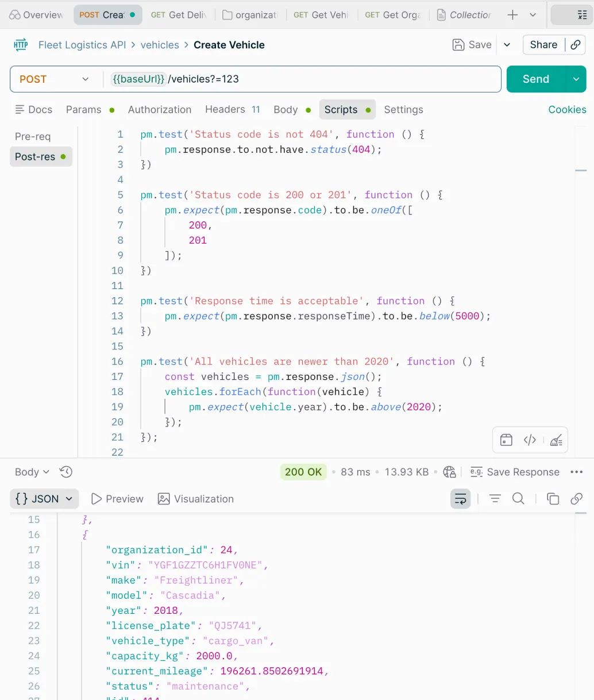
Task: Switch to the POST Create Vehicle tab
Action: (x=107, y=15)
